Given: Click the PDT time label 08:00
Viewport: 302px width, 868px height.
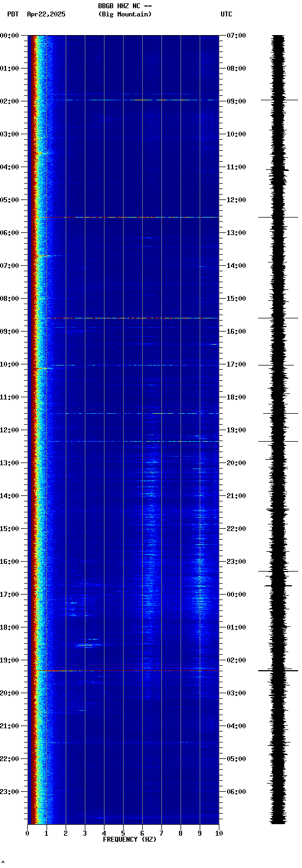Looking at the screenshot, I should pyautogui.click(x=10, y=299).
